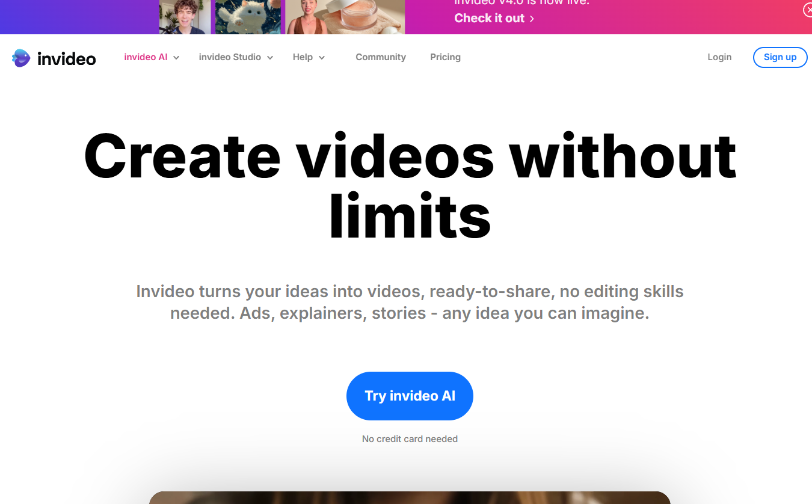The height and width of the screenshot is (504, 812).
Task: Click the arrow next to Check it out
Action: coord(532,19)
